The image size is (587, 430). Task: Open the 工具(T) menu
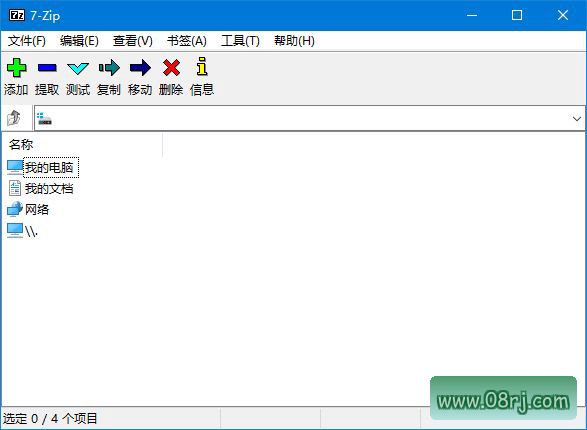[240, 40]
